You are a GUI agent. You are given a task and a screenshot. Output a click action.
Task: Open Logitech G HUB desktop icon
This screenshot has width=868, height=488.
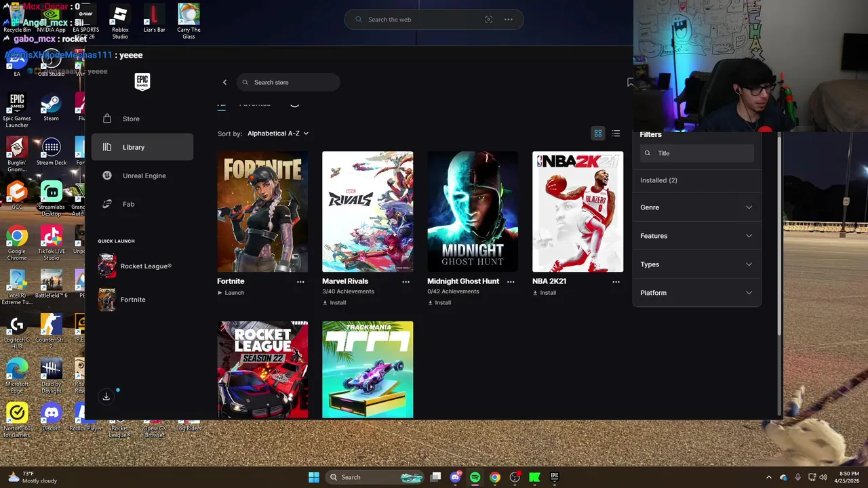[x=17, y=332]
